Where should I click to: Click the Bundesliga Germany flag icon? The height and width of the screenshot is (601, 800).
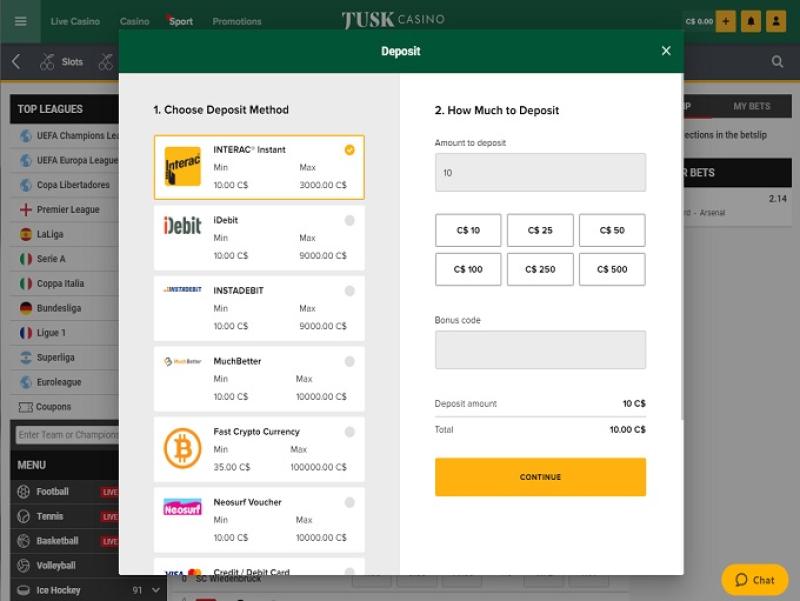pyautogui.click(x=26, y=308)
